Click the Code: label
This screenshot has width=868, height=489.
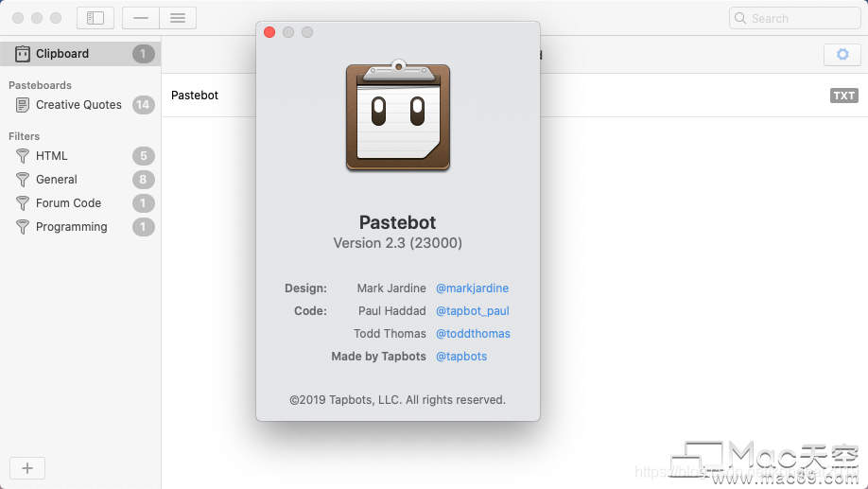[310, 310]
